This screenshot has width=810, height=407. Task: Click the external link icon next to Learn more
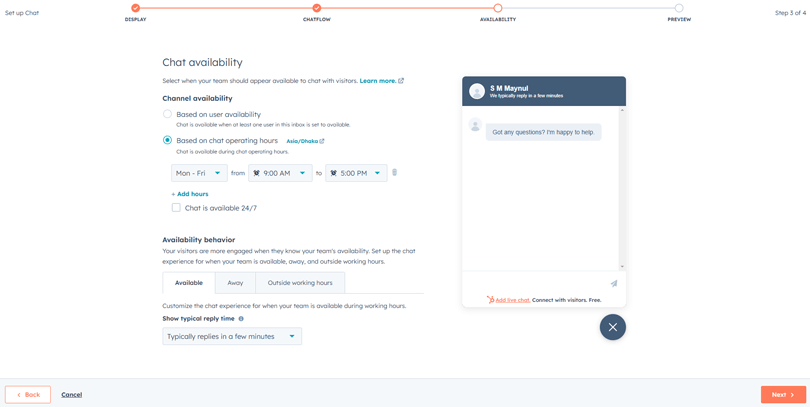coord(401,81)
